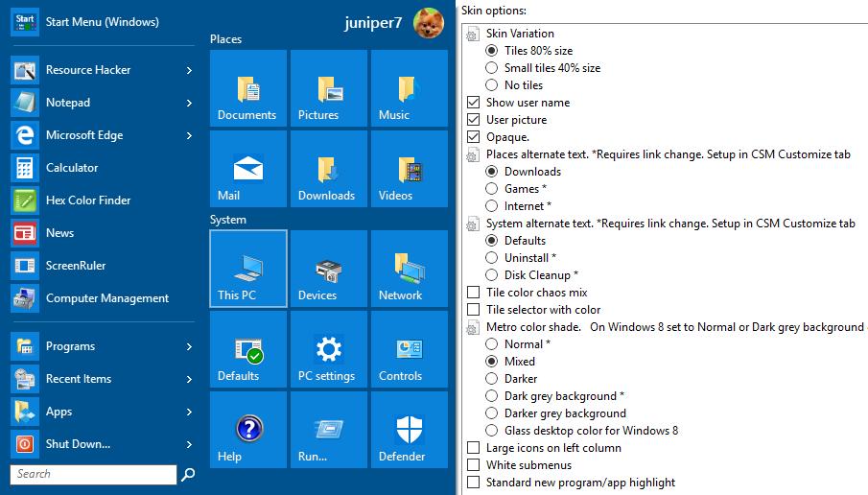This screenshot has height=495, width=868.
Task: Enable White submenus
Action: (x=473, y=464)
